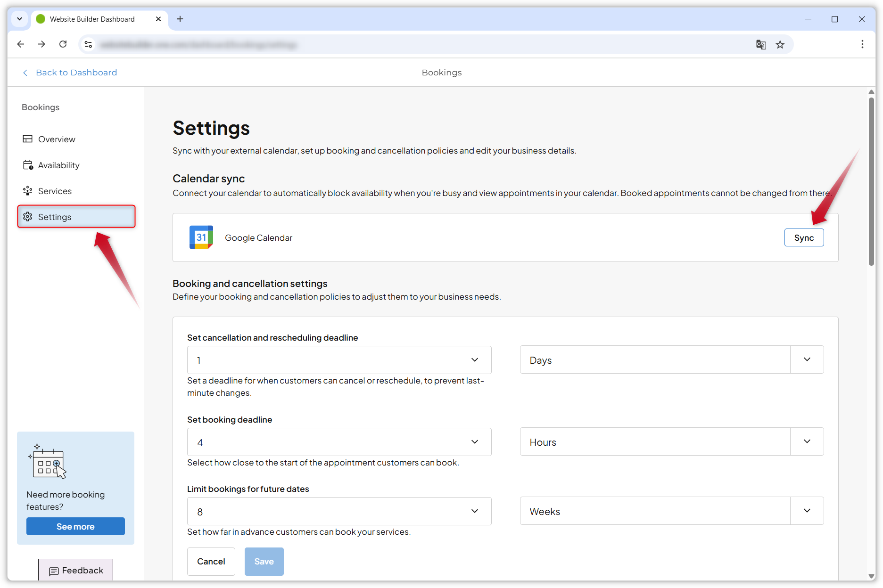Click the Google Calendar icon
This screenshot has width=883, height=588.
pos(201,237)
